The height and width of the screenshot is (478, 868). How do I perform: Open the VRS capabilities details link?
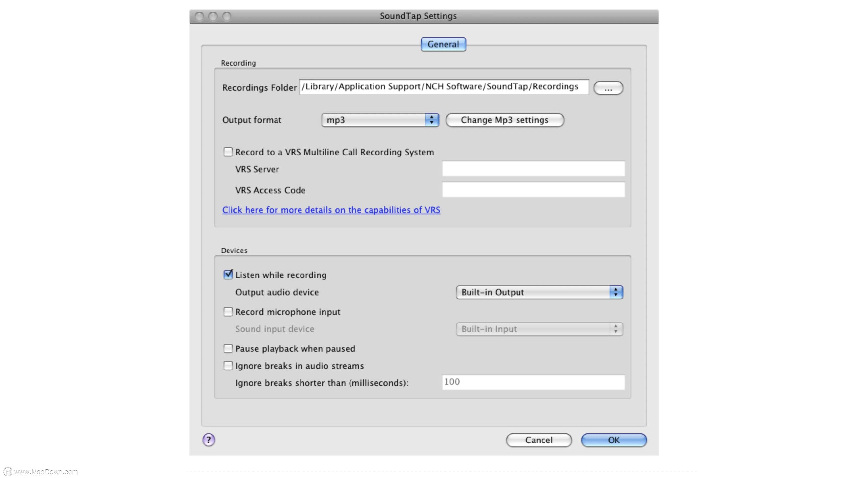click(331, 210)
